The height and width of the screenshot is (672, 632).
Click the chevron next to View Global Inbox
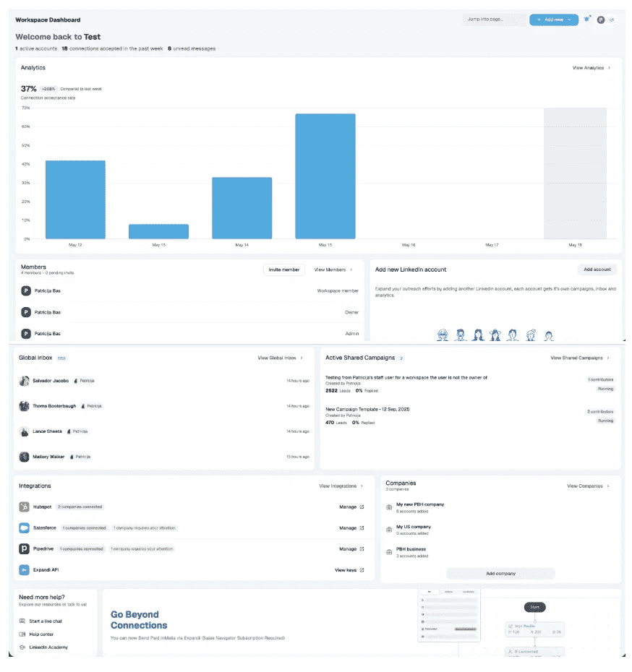coord(302,358)
